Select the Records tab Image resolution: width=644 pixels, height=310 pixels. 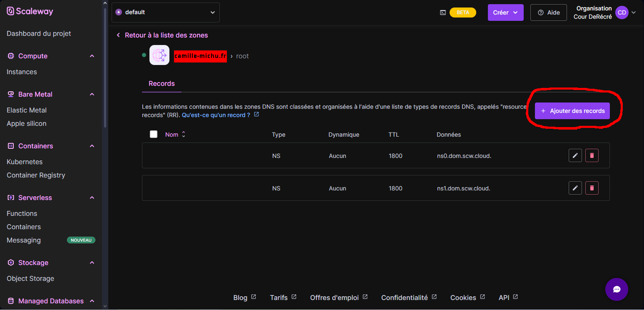pyautogui.click(x=162, y=84)
